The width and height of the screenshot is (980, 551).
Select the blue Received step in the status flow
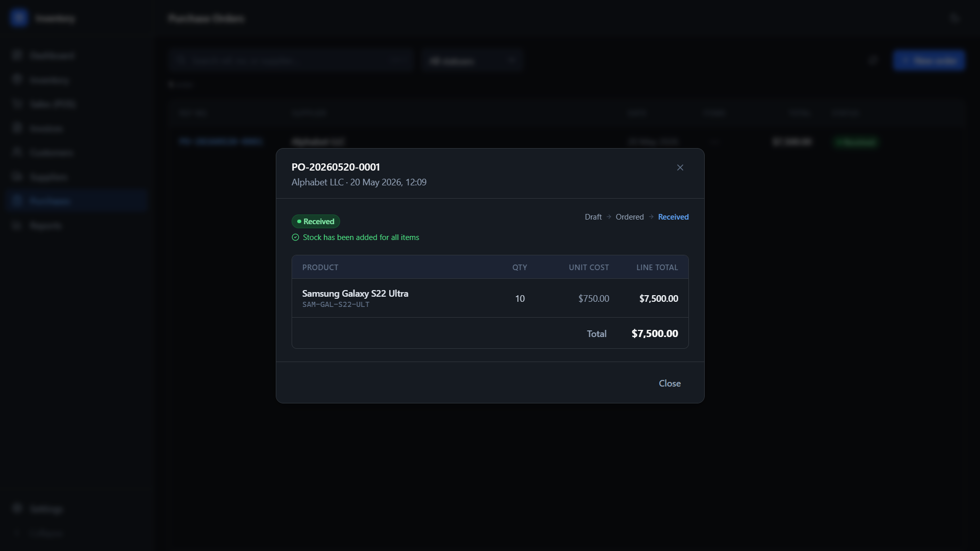[x=673, y=217]
